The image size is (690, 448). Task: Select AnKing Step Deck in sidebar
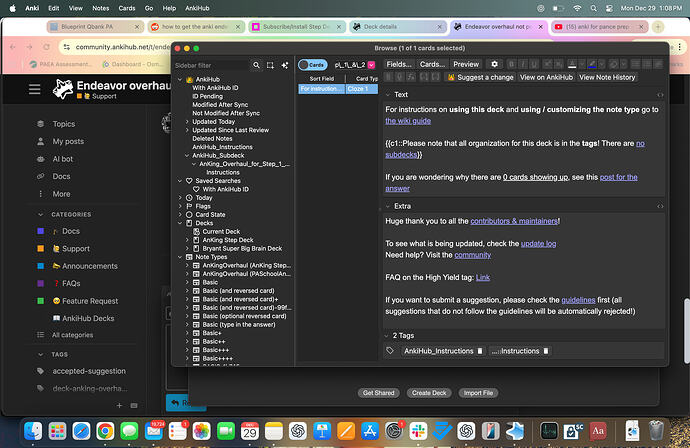pyautogui.click(x=228, y=240)
